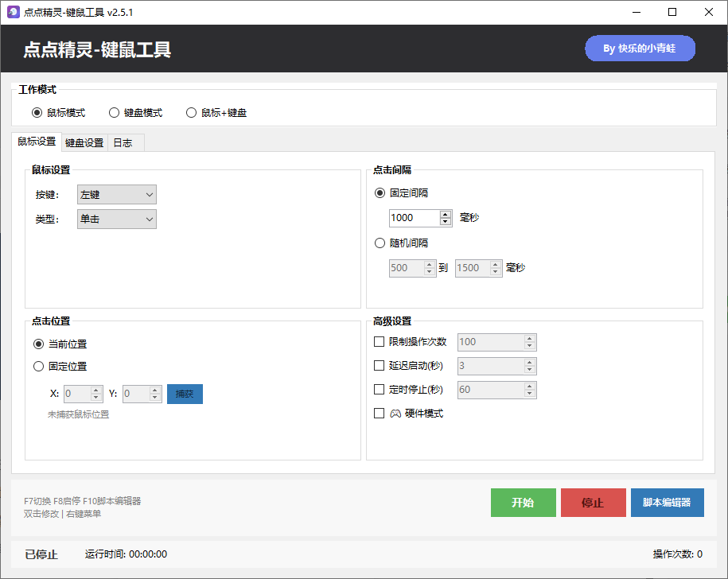The height and width of the screenshot is (579, 728).
Task: Select the 固定位置 click position option
Action: point(38,366)
